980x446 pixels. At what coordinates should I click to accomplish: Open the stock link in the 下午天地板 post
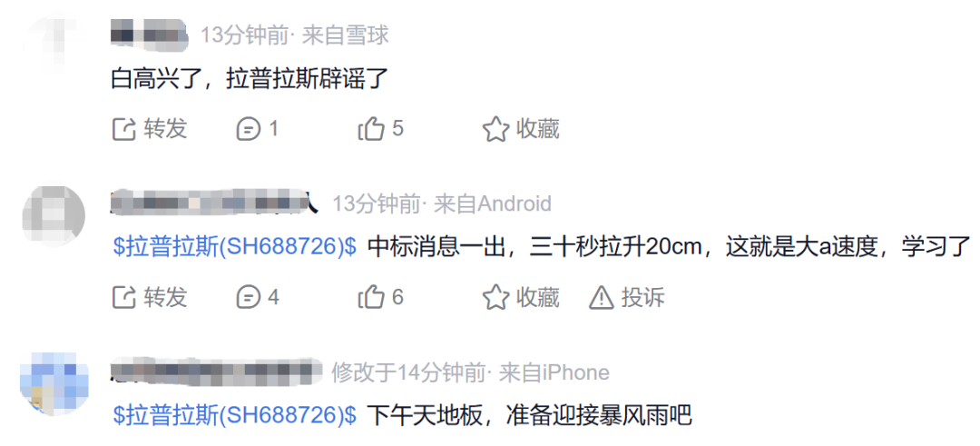[235, 415]
